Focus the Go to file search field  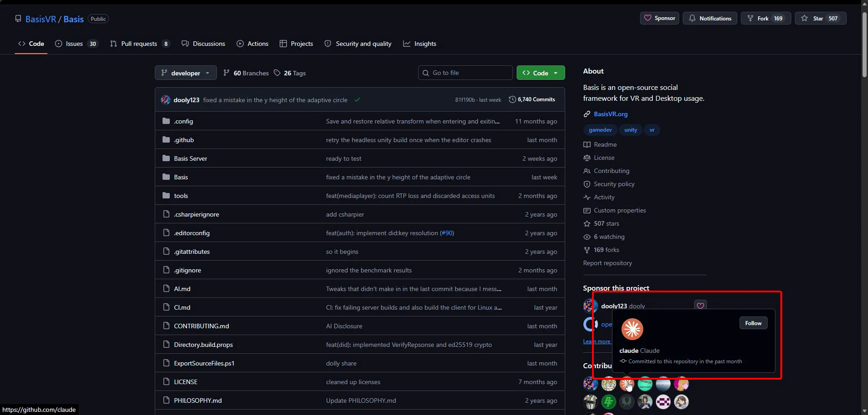(465, 73)
